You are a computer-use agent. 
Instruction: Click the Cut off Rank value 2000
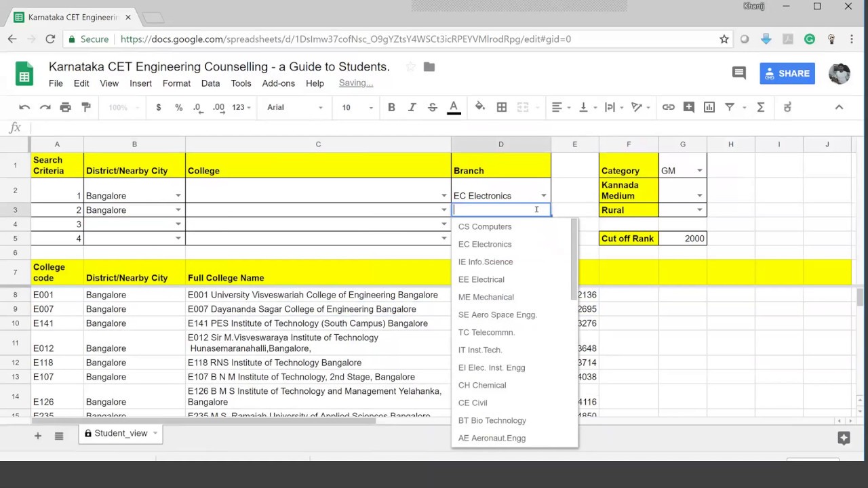pyautogui.click(x=683, y=239)
